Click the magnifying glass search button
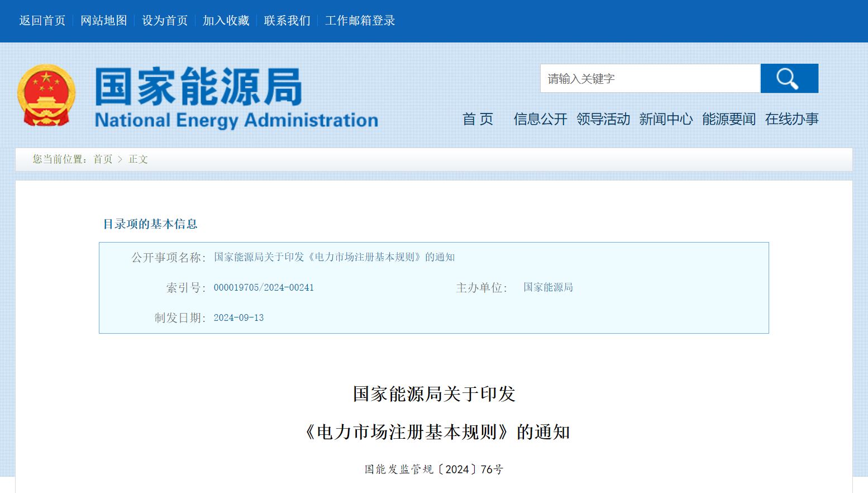Viewport: 868px width, 493px height. click(789, 78)
